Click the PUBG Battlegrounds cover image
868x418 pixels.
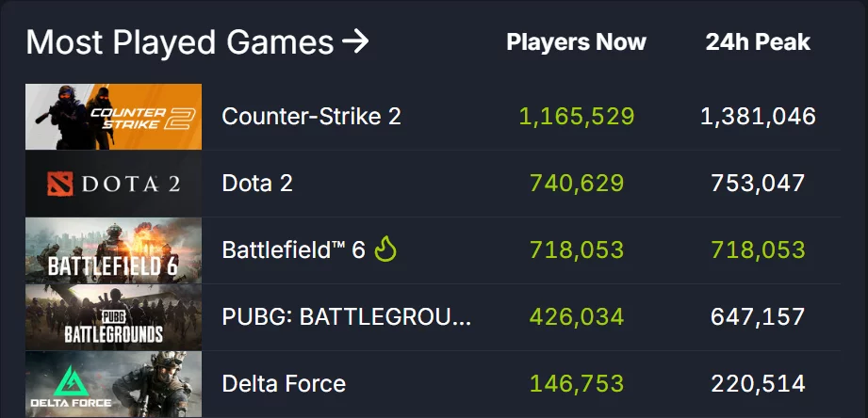coord(113,317)
